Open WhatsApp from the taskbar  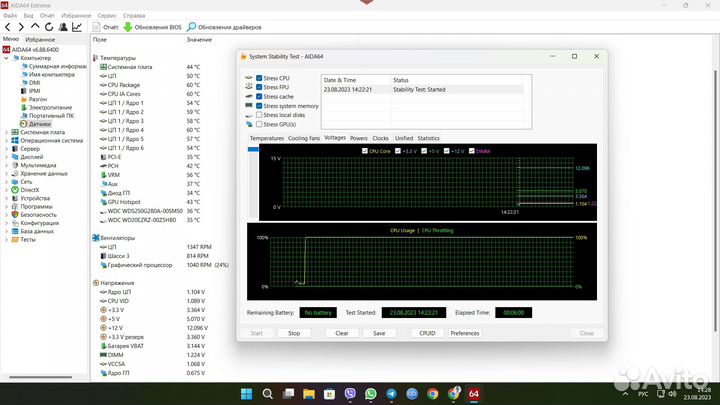[x=371, y=394]
